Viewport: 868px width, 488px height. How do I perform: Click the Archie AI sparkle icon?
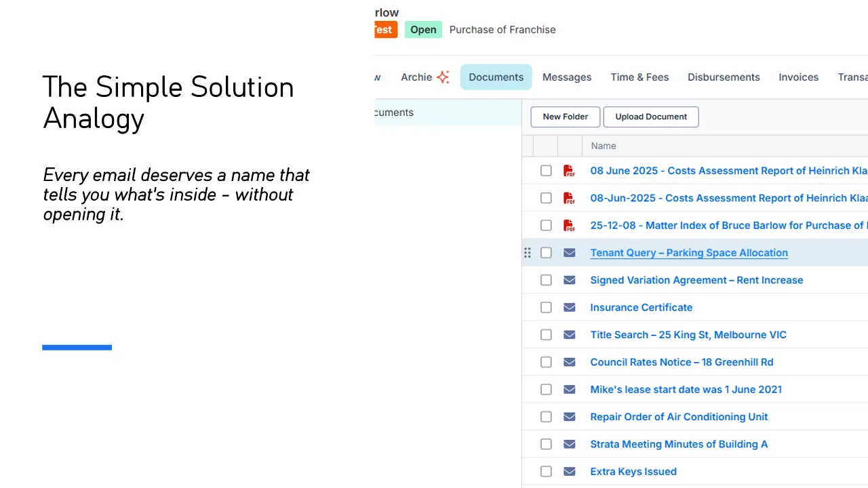click(443, 77)
